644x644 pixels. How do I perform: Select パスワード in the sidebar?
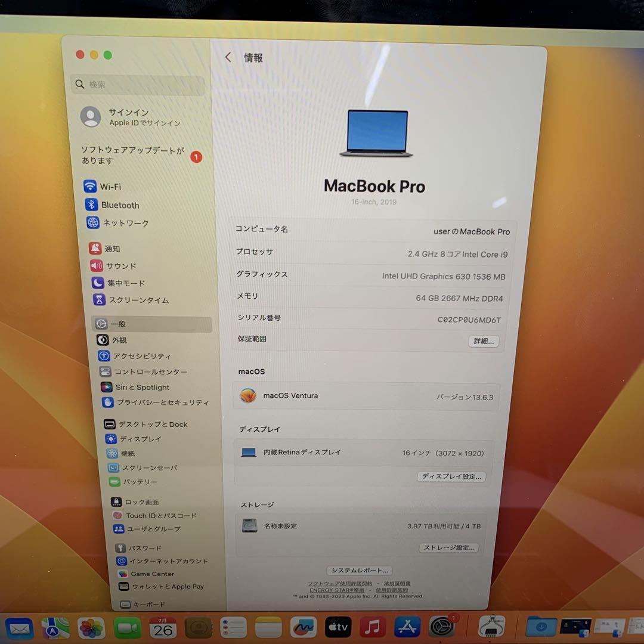point(138,548)
